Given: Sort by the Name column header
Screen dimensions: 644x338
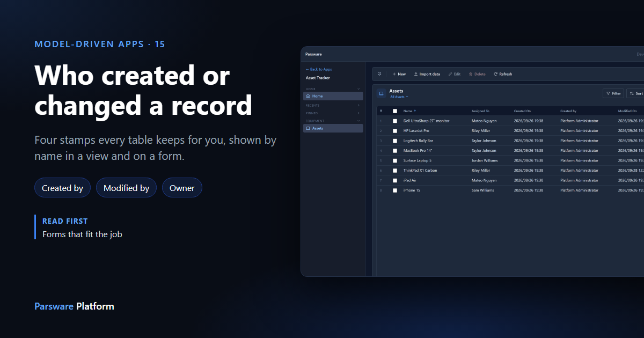Looking at the screenshot, I should pos(409,111).
